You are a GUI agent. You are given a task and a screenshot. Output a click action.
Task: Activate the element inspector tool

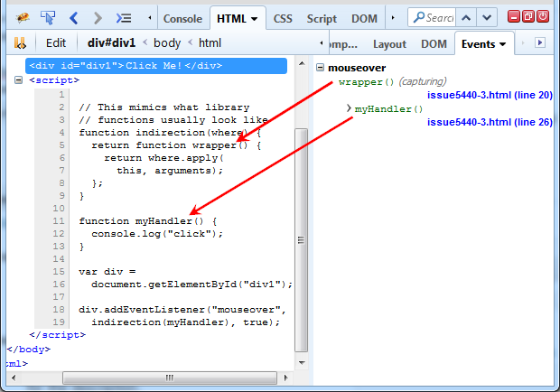[48, 17]
